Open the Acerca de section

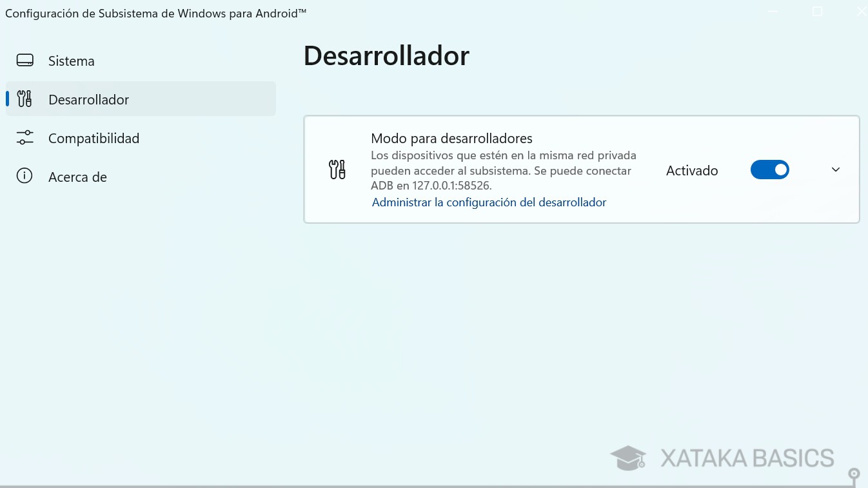pos(77,177)
